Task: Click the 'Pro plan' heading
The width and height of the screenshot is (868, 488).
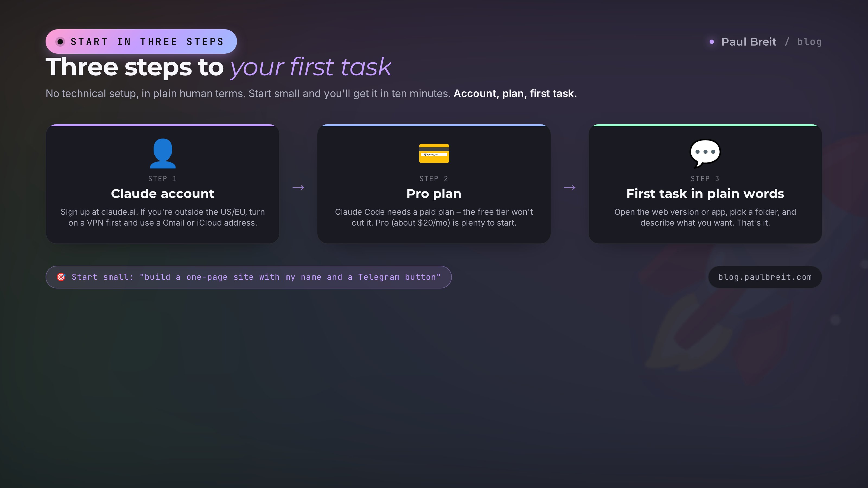Action: pos(434,194)
